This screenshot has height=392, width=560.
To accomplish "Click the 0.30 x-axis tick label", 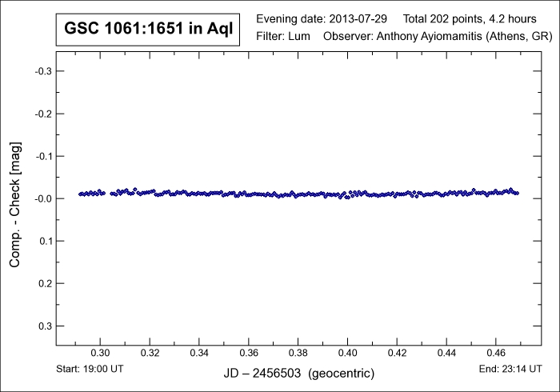I will pos(100,352).
